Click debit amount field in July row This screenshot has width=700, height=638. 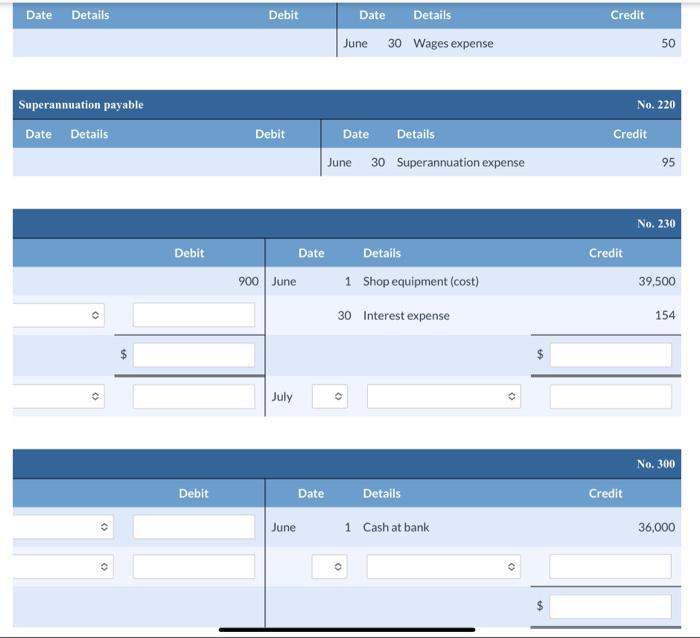[x=194, y=396]
